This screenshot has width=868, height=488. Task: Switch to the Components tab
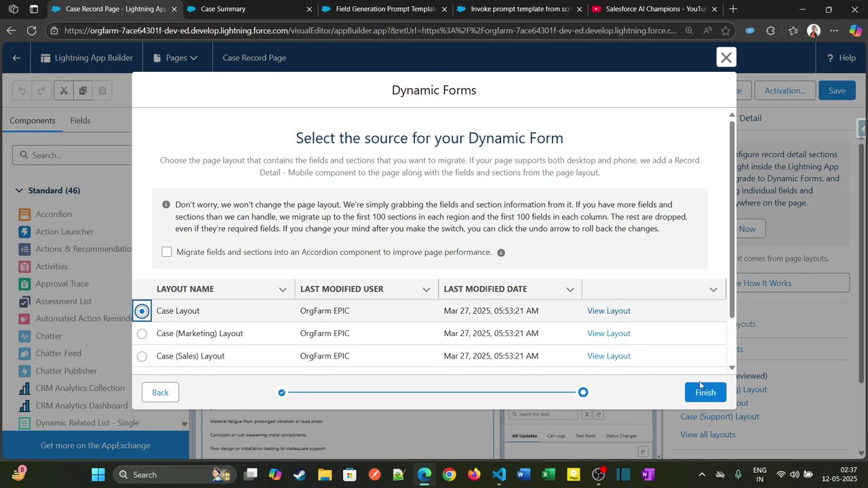[x=33, y=121]
